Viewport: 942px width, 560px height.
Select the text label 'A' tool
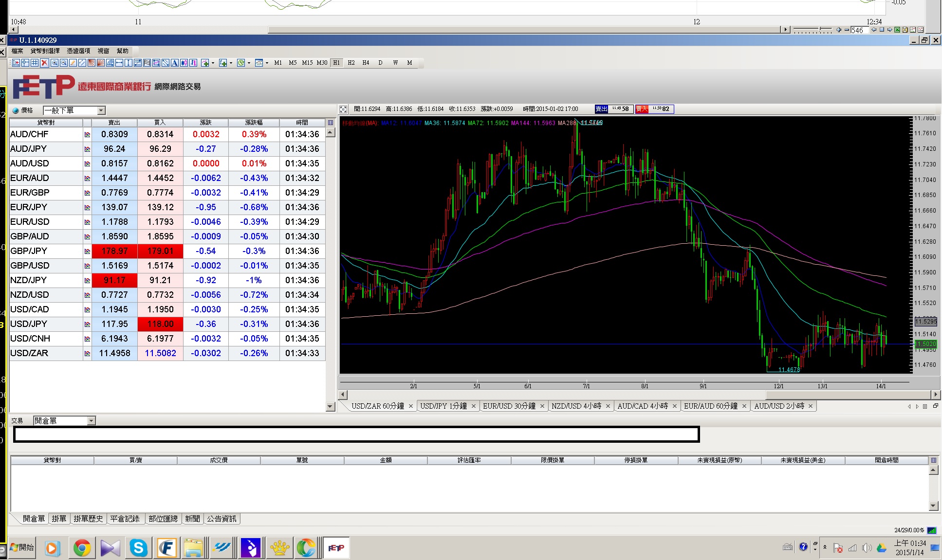tap(174, 63)
